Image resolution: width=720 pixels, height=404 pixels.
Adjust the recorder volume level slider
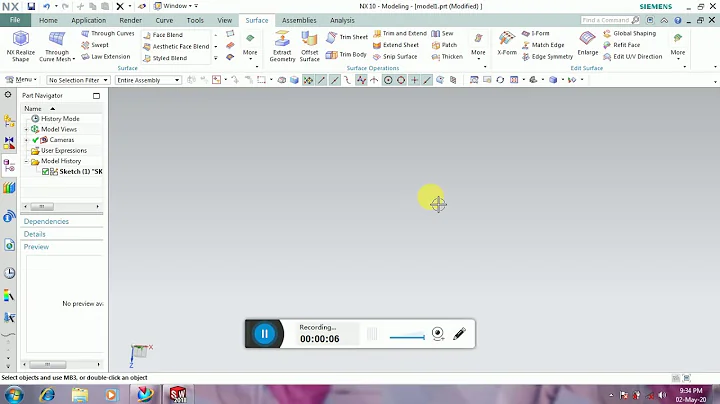tap(407, 337)
